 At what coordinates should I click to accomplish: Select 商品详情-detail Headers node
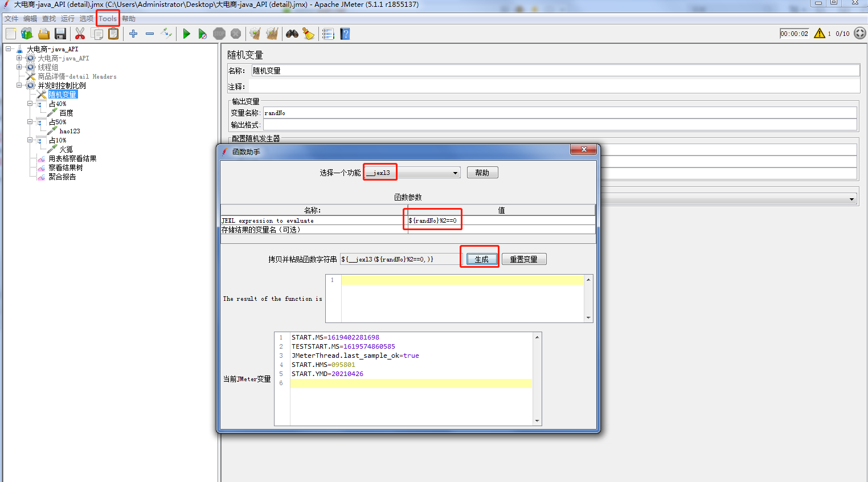(77, 76)
